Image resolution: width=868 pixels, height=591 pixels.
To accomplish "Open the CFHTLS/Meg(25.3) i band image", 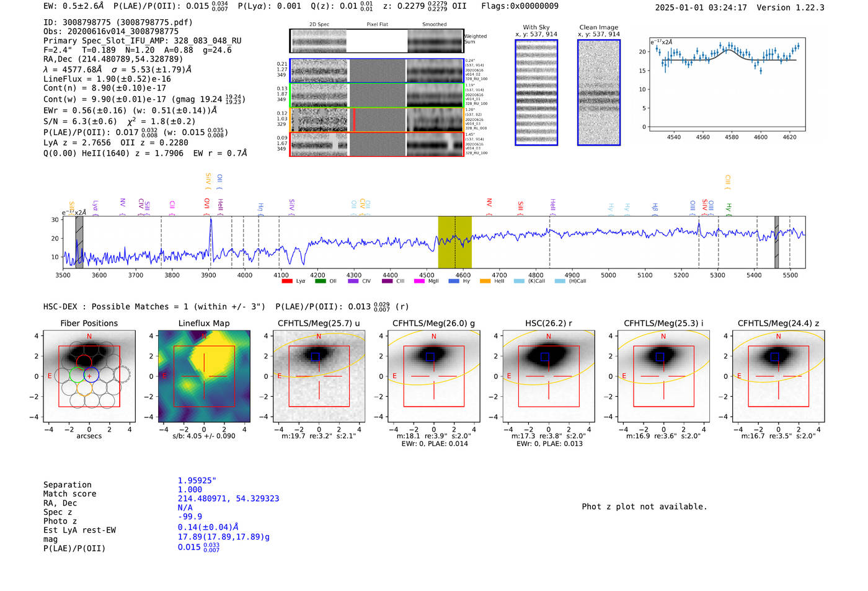I will coord(663,376).
